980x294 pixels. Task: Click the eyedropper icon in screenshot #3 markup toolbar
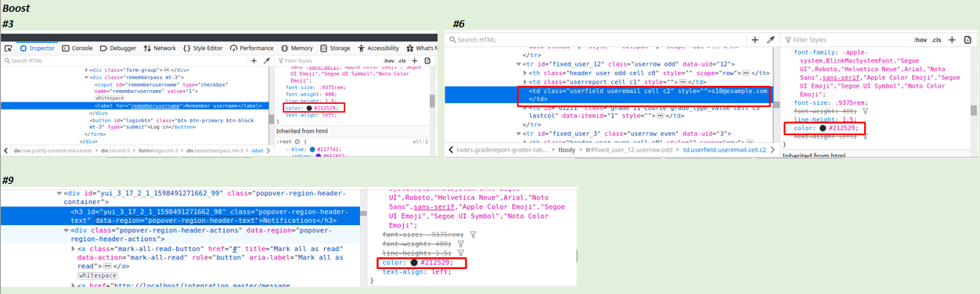[x=266, y=61]
